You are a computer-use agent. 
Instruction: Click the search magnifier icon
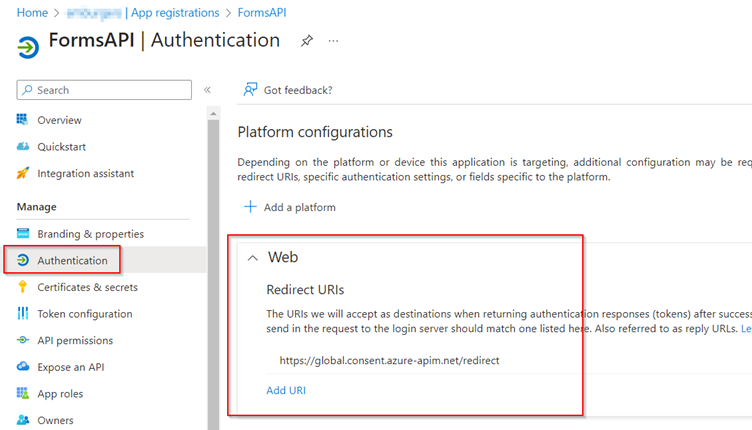click(27, 90)
